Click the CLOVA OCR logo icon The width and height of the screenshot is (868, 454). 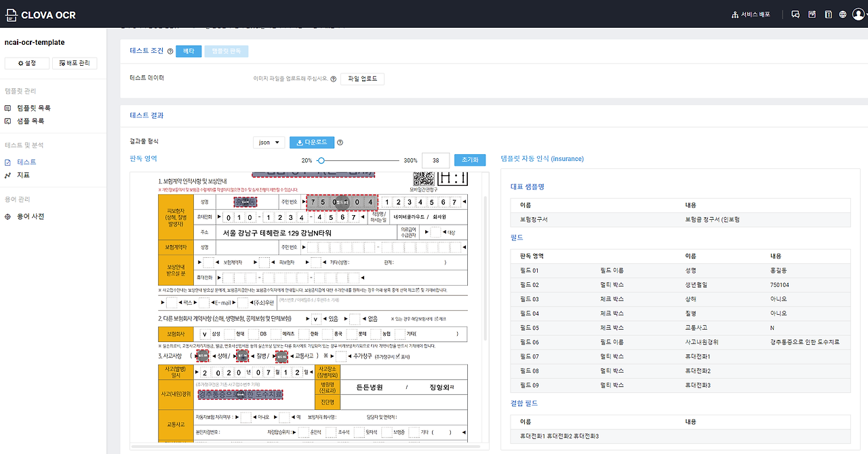12,14
